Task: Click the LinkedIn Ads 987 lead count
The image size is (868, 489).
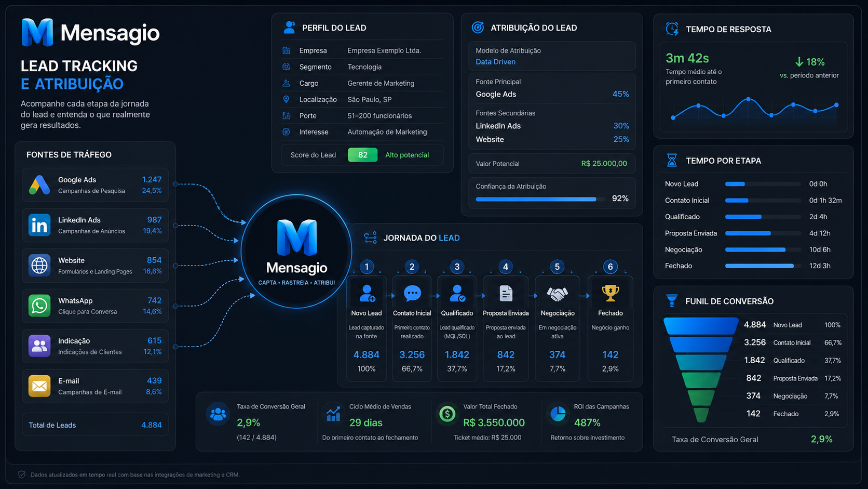Action: click(154, 220)
